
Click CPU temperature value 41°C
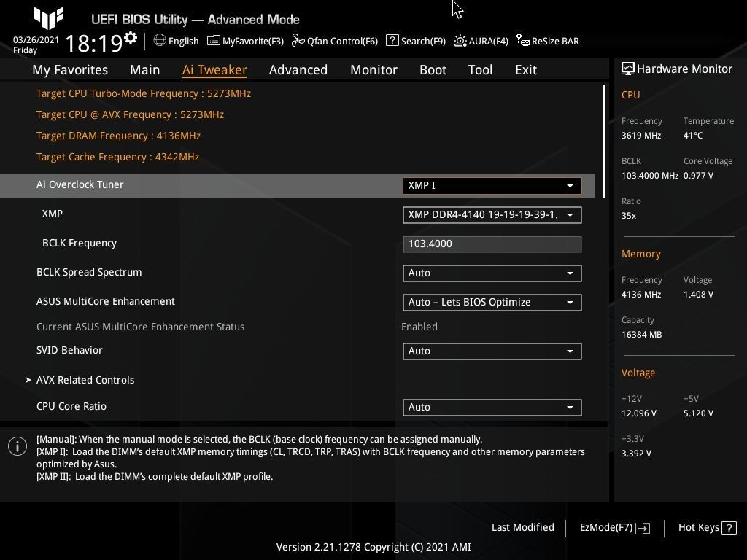(693, 135)
